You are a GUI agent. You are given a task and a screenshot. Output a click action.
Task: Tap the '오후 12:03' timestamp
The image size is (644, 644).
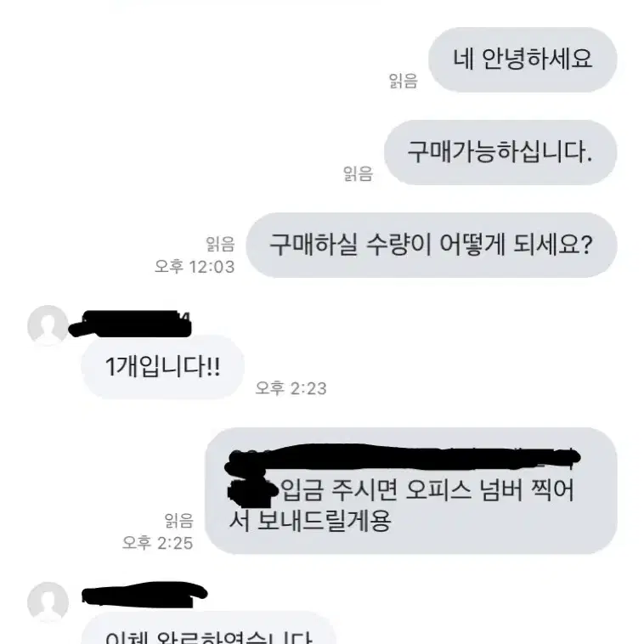click(x=195, y=267)
